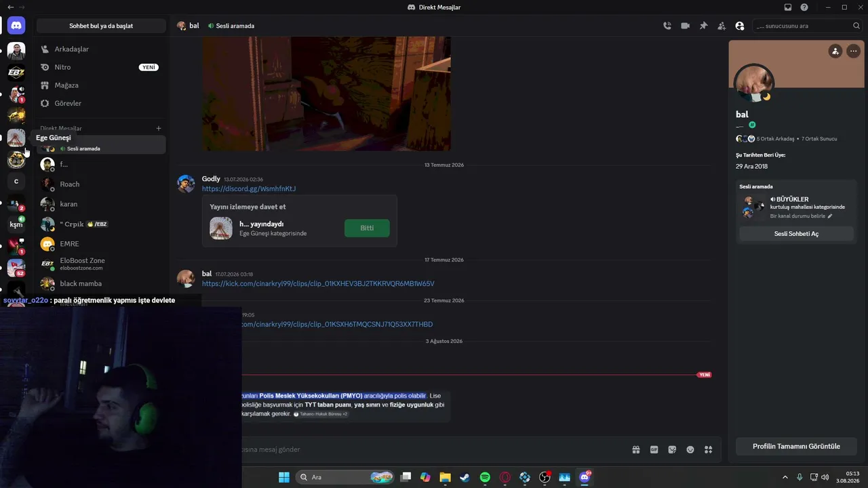Open the GIF picker
The width and height of the screenshot is (868, 488).
click(x=654, y=449)
